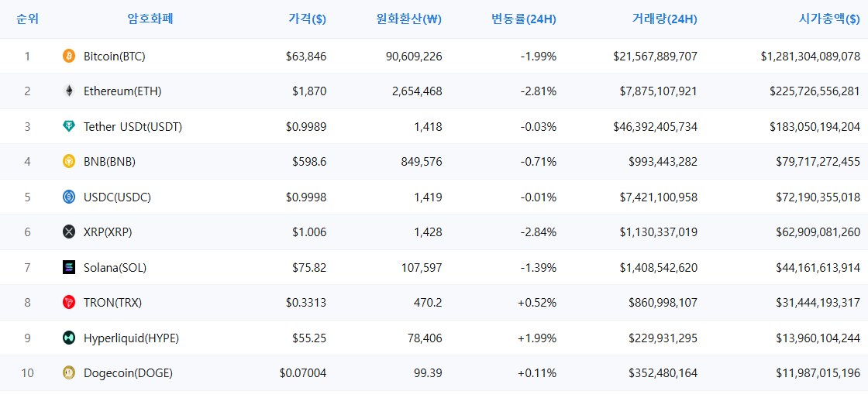The image size is (868, 398).
Task: Click the Ethereum diamond logo icon
Action: coord(69,91)
